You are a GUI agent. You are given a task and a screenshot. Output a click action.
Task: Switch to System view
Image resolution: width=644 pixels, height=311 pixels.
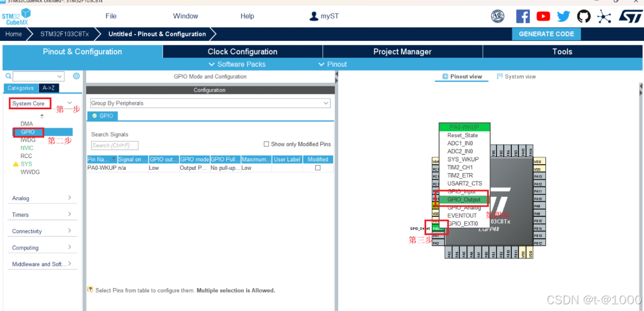516,76
